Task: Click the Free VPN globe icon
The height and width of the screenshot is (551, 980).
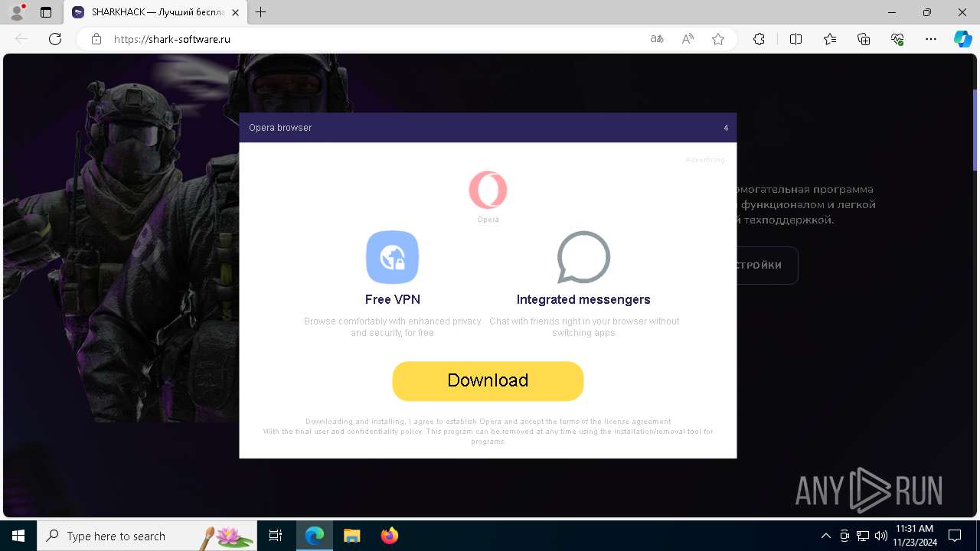Action: click(392, 257)
